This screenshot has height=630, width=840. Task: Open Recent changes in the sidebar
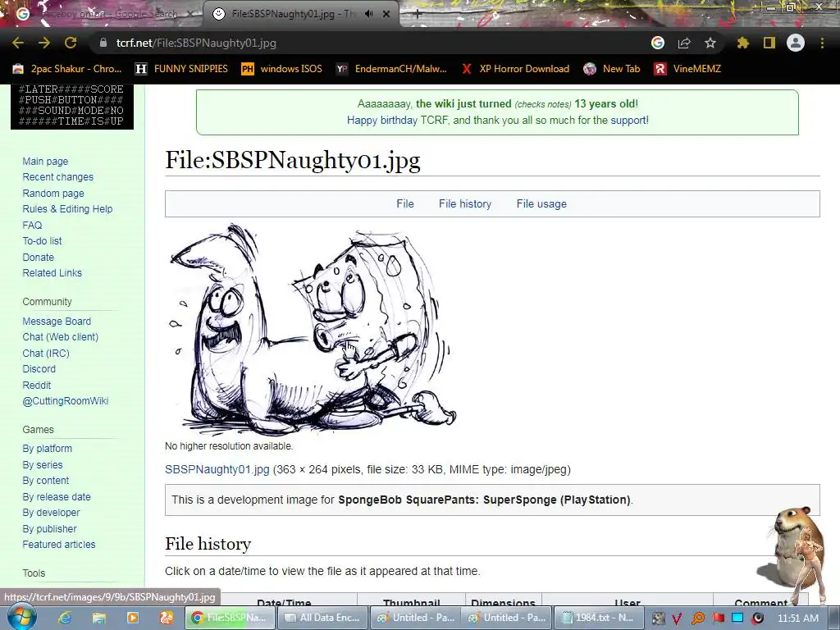click(x=58, y=177)
